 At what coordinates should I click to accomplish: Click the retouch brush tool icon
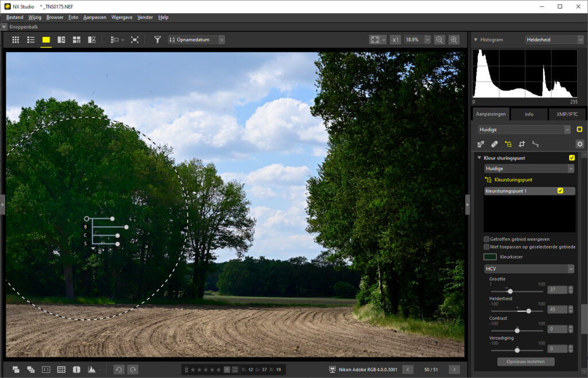494,144
